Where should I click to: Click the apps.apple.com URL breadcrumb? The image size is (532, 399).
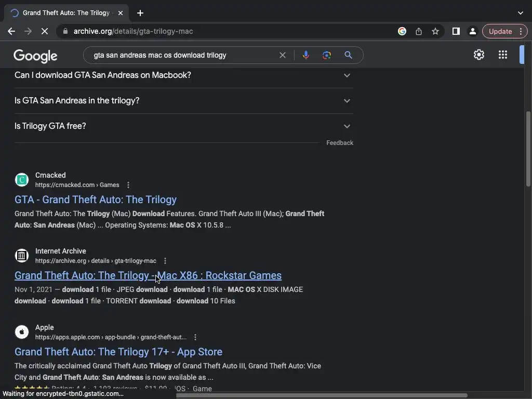click(x=111, y=337)
